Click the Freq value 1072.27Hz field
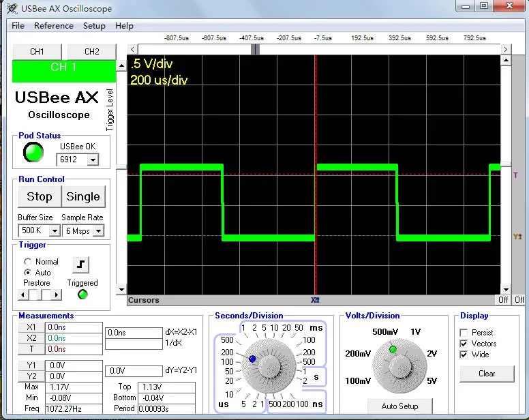The width and height of the screenshot is (529, 420). click(x=74, y=409)
